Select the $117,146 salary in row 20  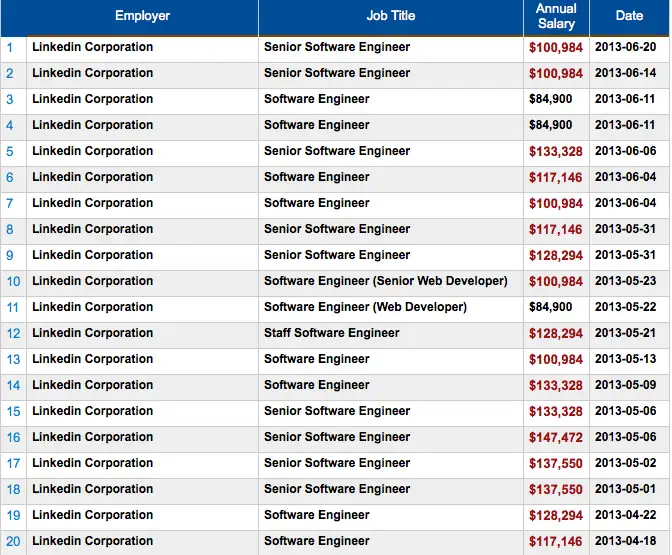coord(556,542)
